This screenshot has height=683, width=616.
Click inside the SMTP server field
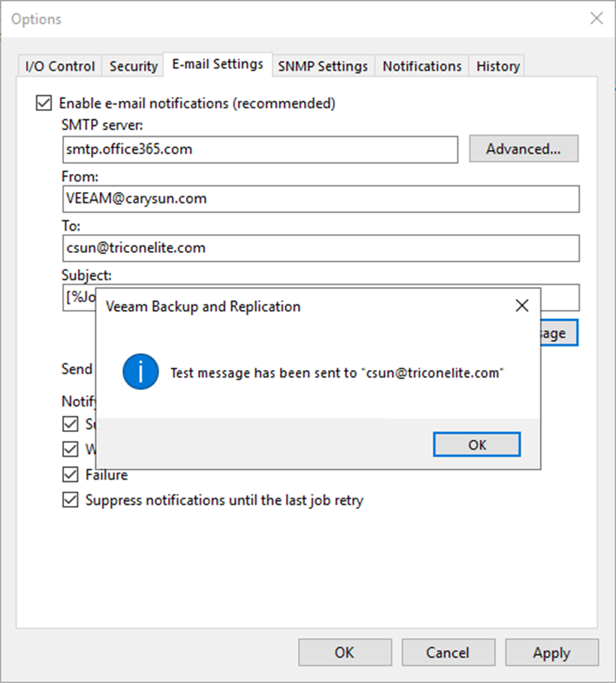[x=260, y=150]
